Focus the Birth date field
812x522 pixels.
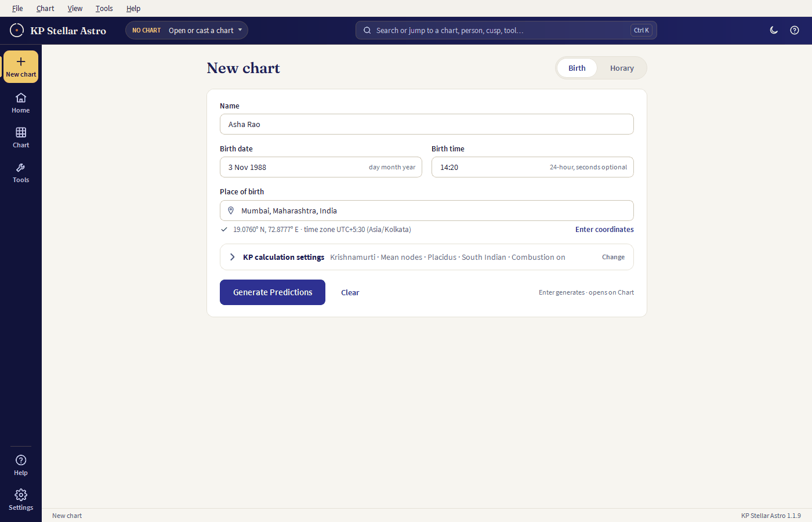coord(321,167)
